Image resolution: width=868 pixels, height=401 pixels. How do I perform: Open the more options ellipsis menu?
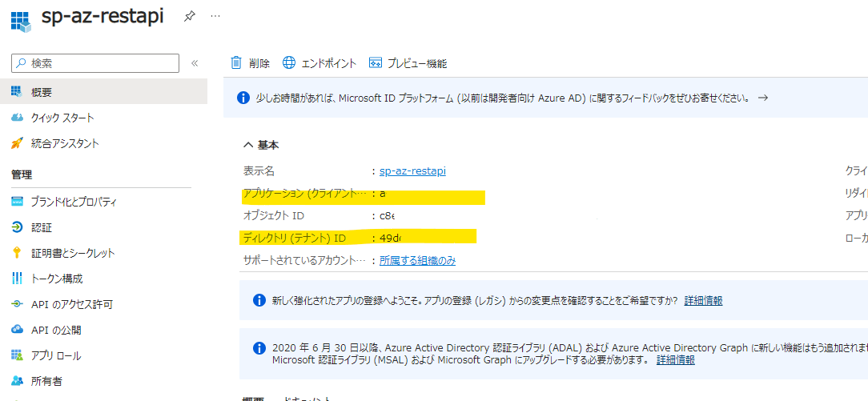[215, 16]
